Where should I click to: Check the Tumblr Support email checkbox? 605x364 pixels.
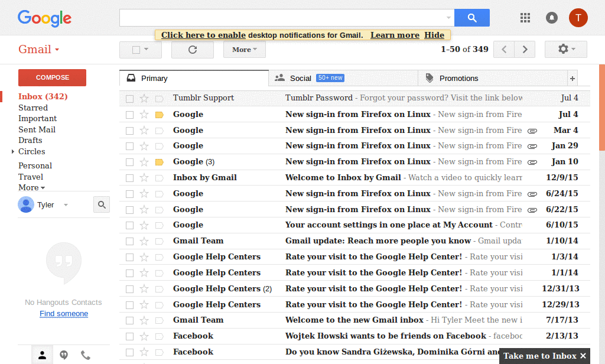click(129, 97)
